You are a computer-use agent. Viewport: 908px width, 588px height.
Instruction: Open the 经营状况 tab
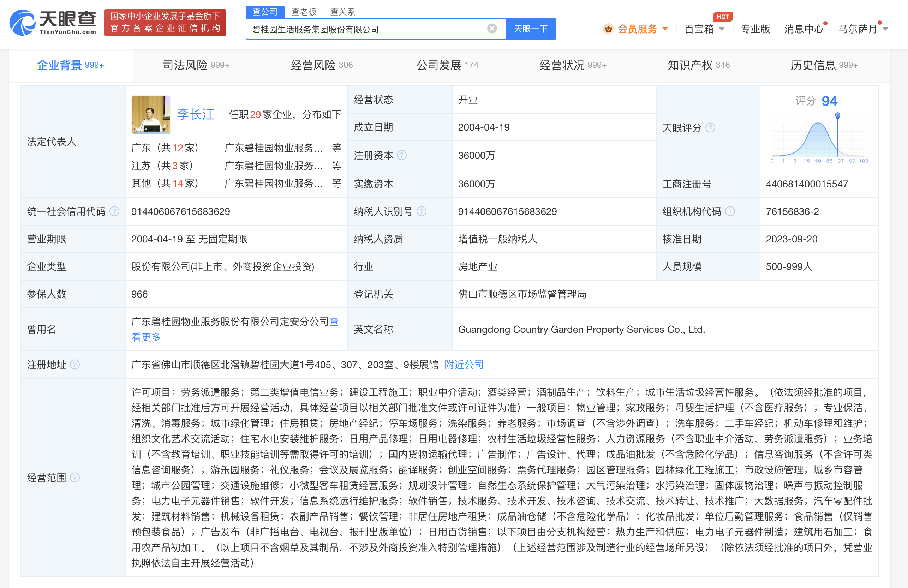pos(573,65)
